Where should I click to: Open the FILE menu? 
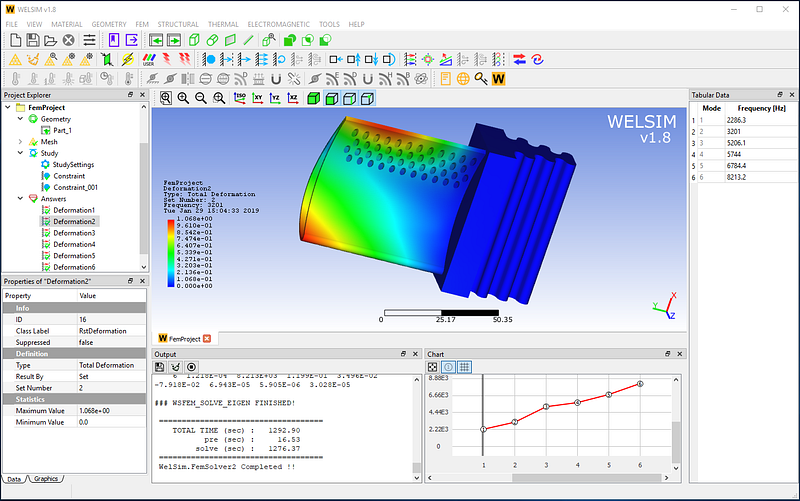11,24
